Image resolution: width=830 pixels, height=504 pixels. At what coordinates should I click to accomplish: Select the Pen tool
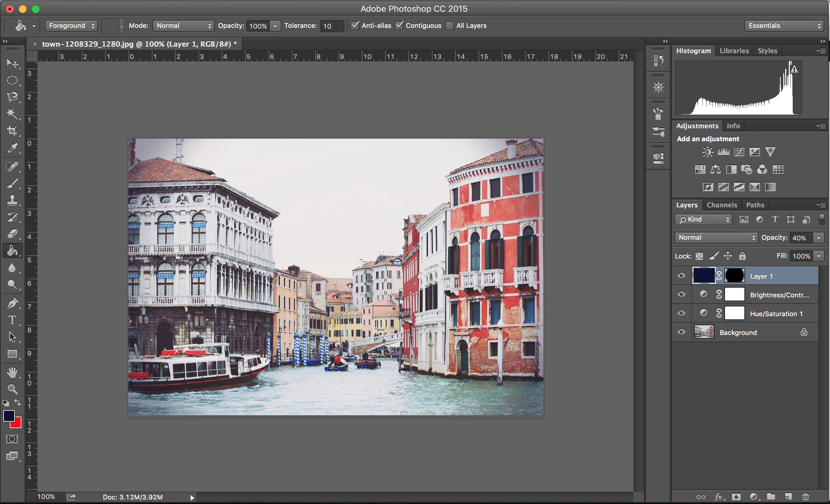[x=12, y=303]
